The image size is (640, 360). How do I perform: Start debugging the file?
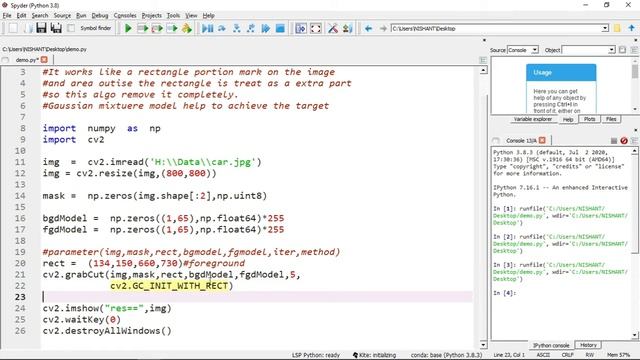(207, 28)
